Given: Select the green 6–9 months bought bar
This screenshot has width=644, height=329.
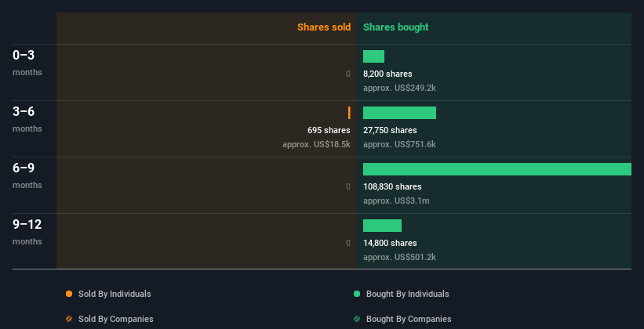Looking at the screenshot, I should pos(497,169).
